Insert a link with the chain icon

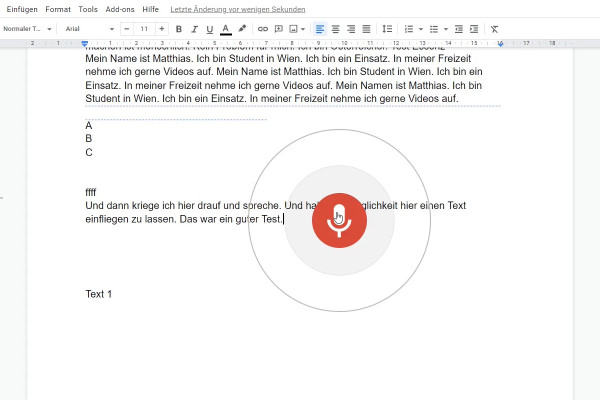pos(262,29)
